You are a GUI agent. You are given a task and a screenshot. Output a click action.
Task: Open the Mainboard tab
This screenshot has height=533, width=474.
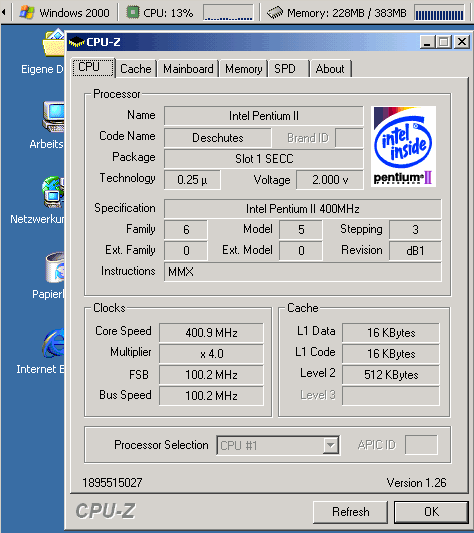coord(188,69)
